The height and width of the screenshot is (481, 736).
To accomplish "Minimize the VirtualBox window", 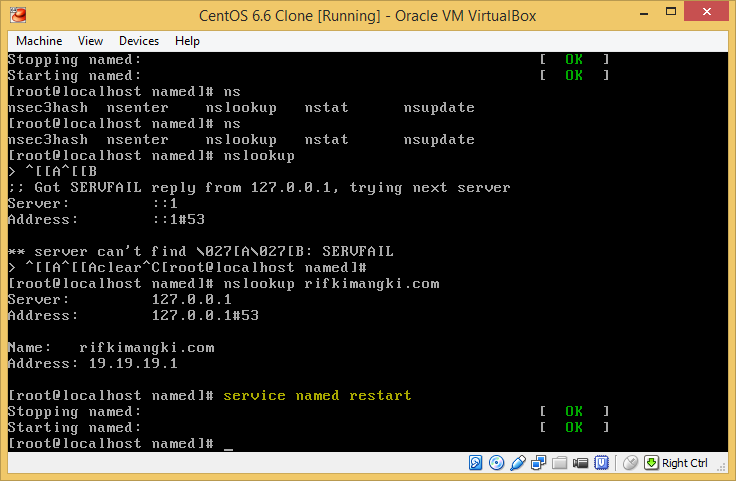I will [x=644, y=14].
